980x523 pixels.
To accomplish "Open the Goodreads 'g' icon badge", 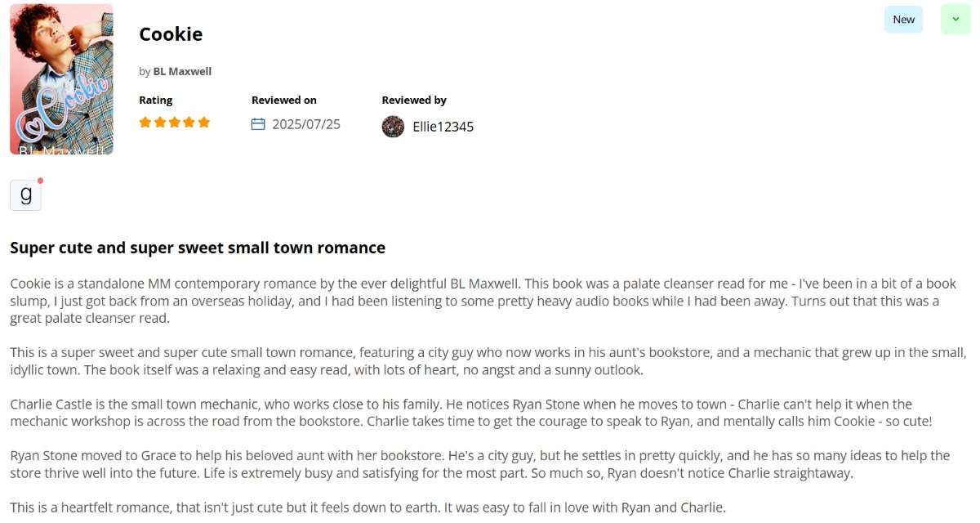I will (25, 195).
